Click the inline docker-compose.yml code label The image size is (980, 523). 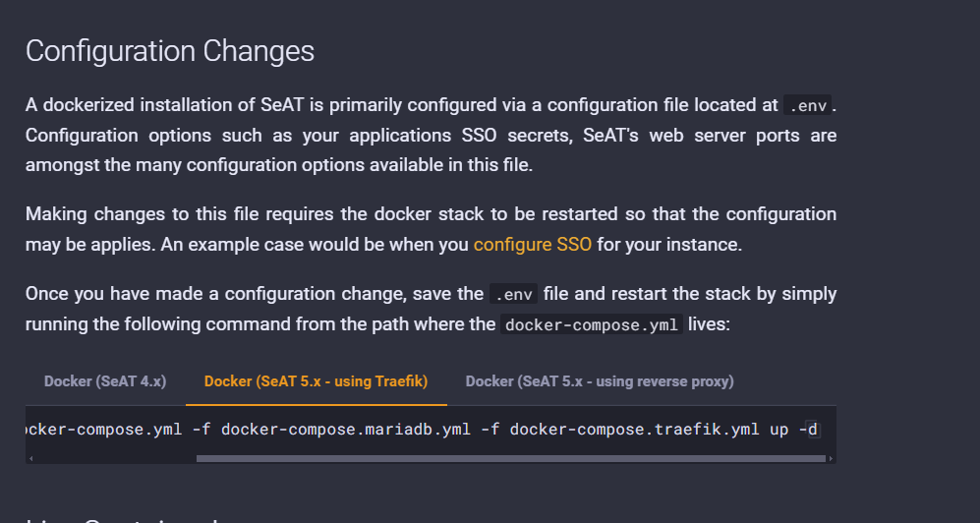592,325
